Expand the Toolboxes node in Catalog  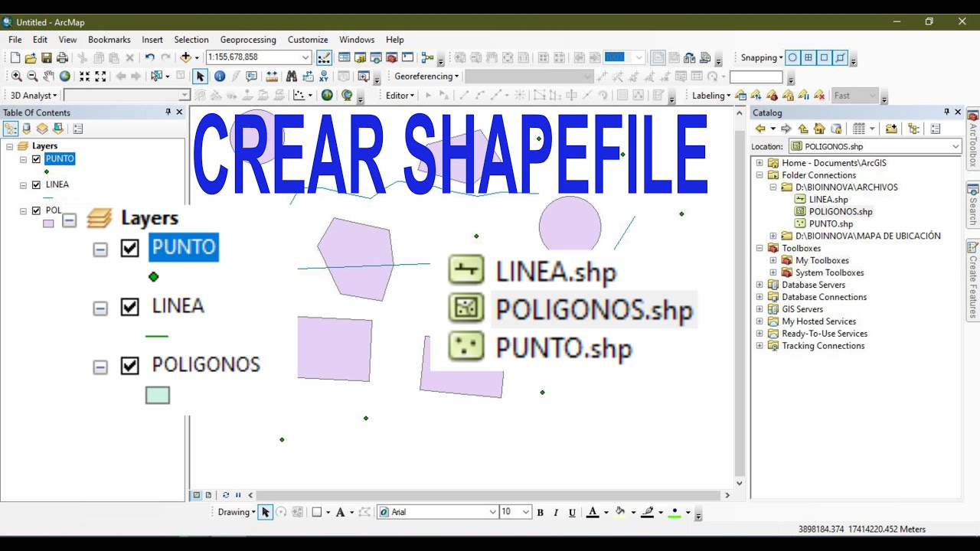[759, 248]
